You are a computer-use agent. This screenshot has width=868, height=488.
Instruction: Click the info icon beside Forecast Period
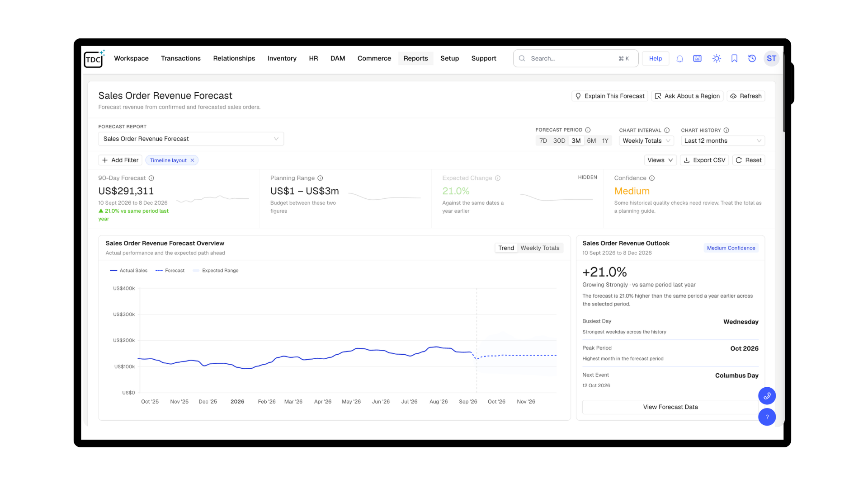(x=588, y=130)
